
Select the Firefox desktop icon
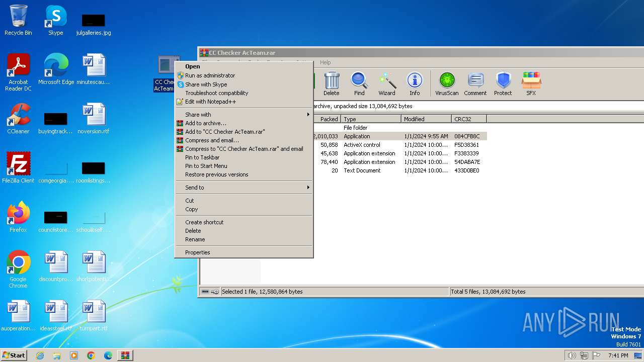[18, 217]
